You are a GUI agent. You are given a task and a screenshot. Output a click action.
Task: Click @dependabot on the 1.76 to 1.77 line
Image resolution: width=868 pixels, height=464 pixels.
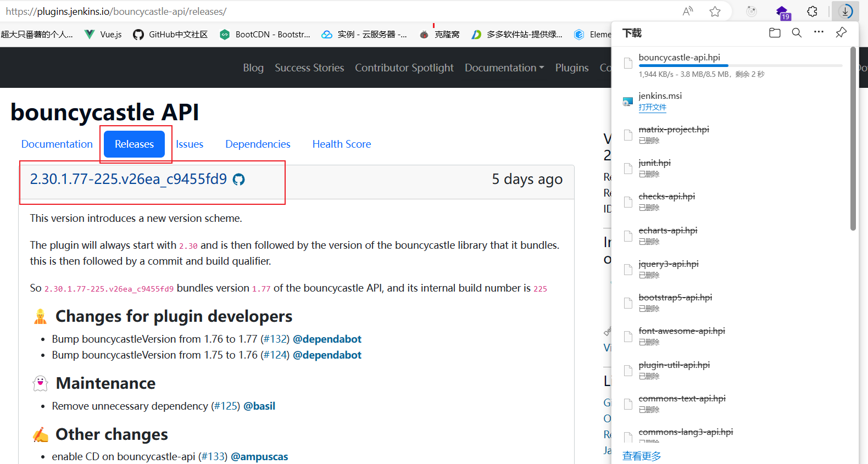[x=327, y=339]
